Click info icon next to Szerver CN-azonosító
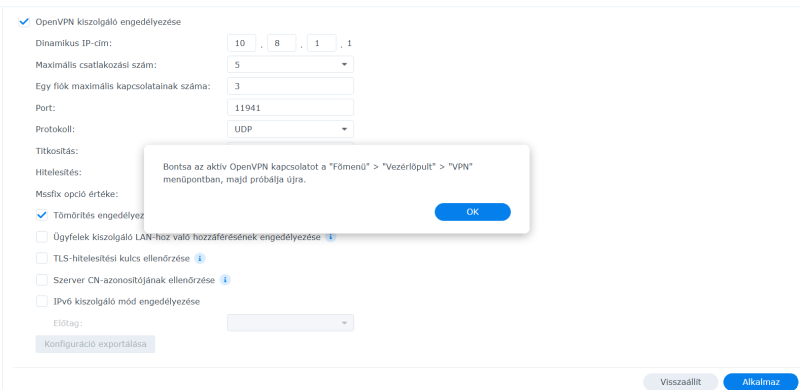The width and height of the screenshot is (800, 390). coord(225,280)
